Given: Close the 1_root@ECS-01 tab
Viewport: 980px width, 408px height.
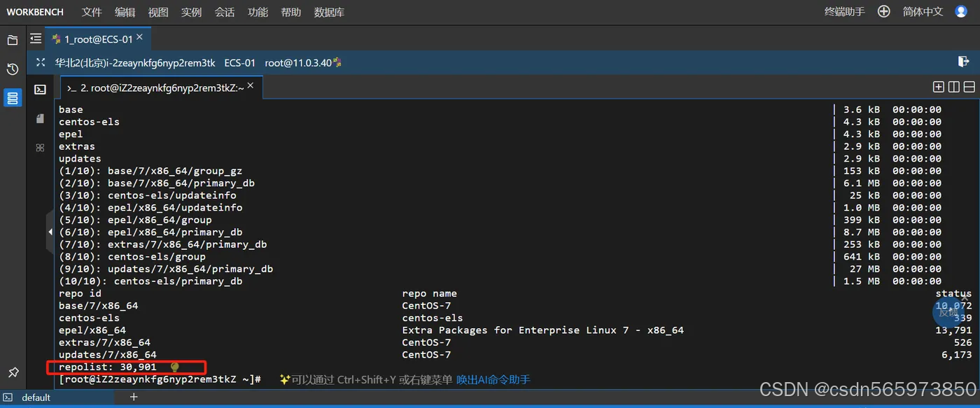Looking at the screenshot, I should pos(140,38).
